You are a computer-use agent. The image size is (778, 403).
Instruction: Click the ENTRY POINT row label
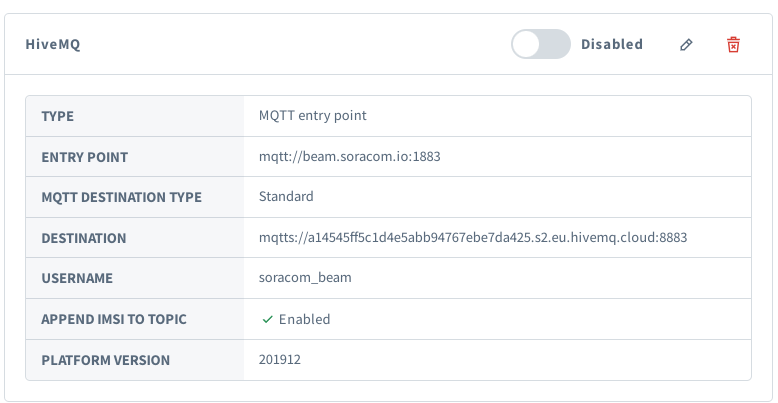pos(84,157)
